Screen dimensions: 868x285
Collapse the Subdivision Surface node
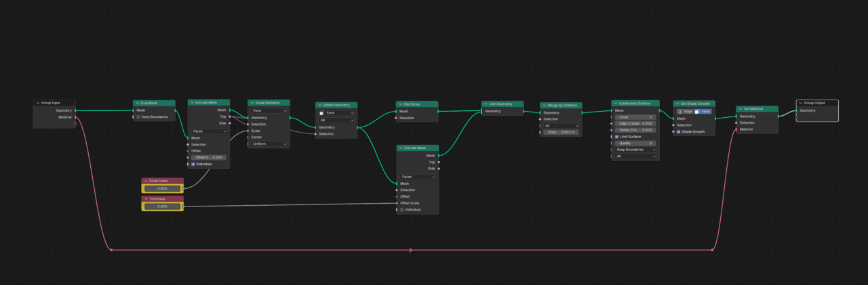pyautogui.click(x=615, y=104)
